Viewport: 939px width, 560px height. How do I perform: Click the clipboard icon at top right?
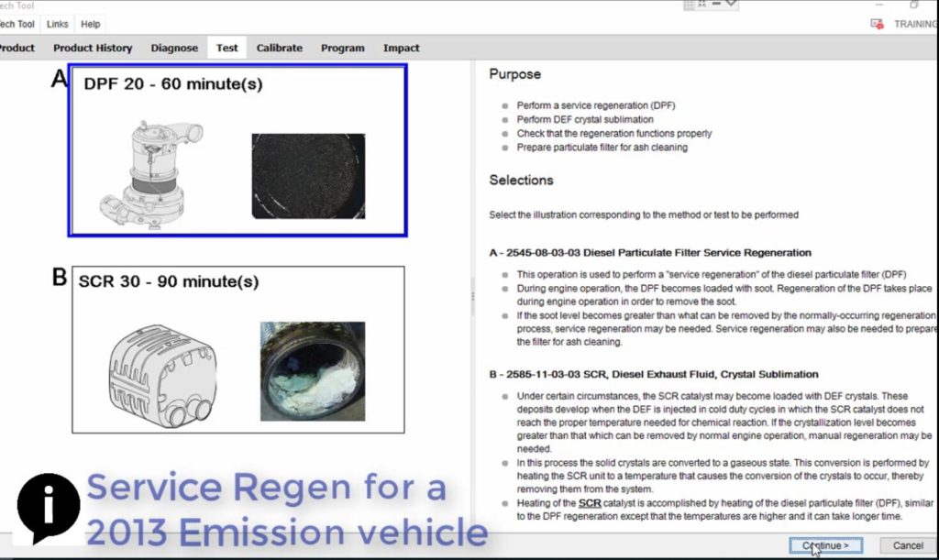click(x=913, y=5)
